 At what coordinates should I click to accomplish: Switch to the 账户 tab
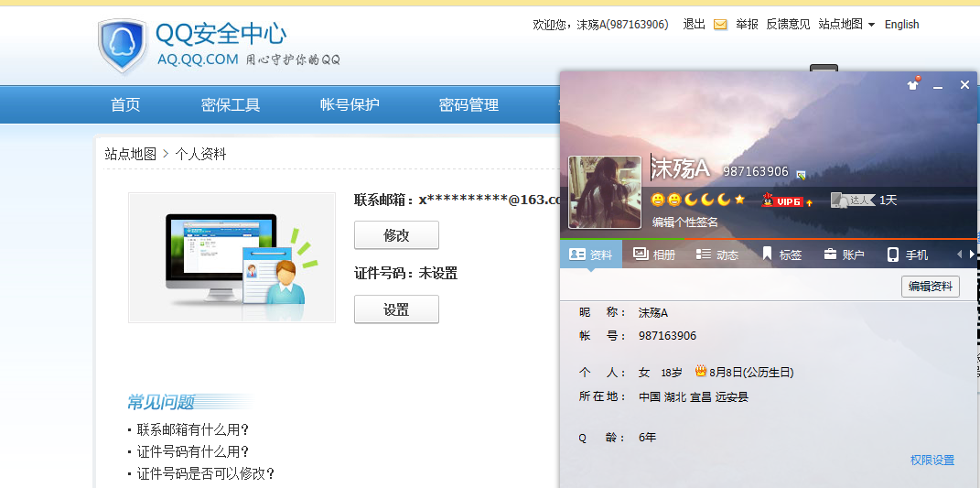pos(844,255)
